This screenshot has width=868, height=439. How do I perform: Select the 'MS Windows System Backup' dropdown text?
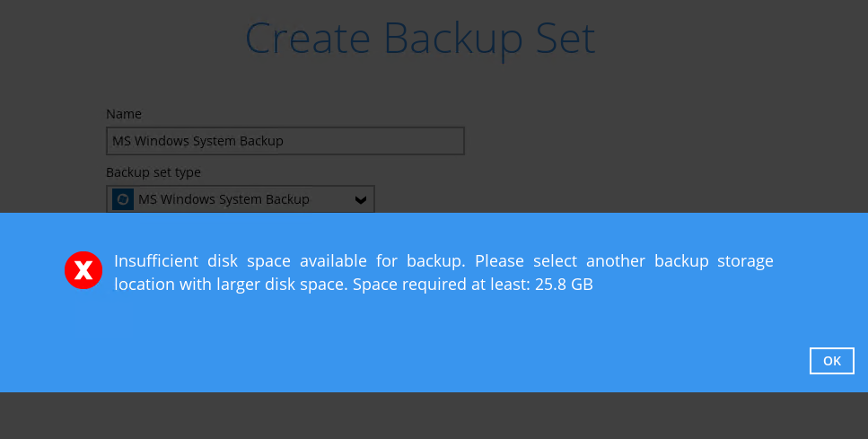(224, 199)
